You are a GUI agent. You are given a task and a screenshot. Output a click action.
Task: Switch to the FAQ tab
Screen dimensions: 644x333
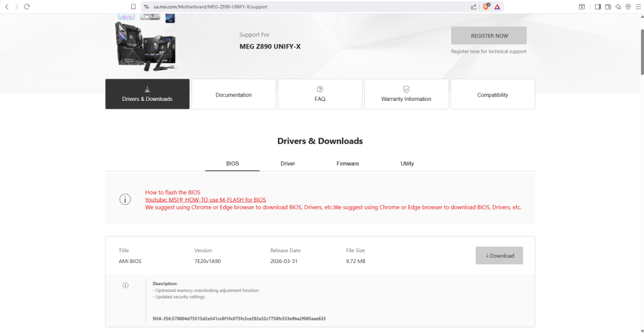[x=320, y=94]
